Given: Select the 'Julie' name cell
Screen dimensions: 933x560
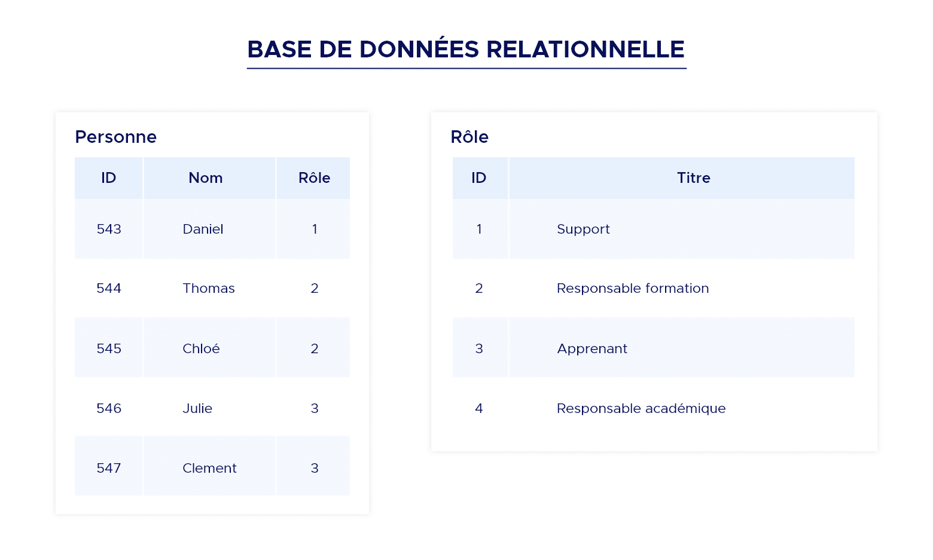Looking at the screenshot, I should pos(197,409).
